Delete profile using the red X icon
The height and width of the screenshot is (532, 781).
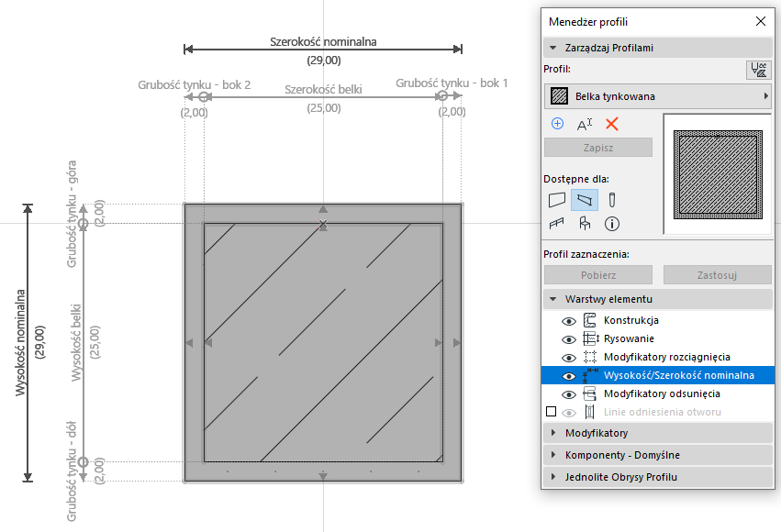(x=611, y=124)
